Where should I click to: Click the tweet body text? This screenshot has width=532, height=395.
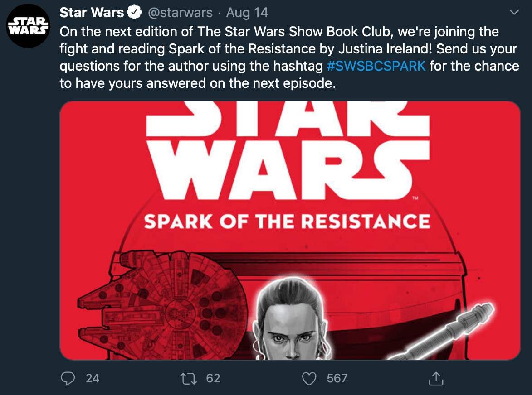click(x=289, y=57)
